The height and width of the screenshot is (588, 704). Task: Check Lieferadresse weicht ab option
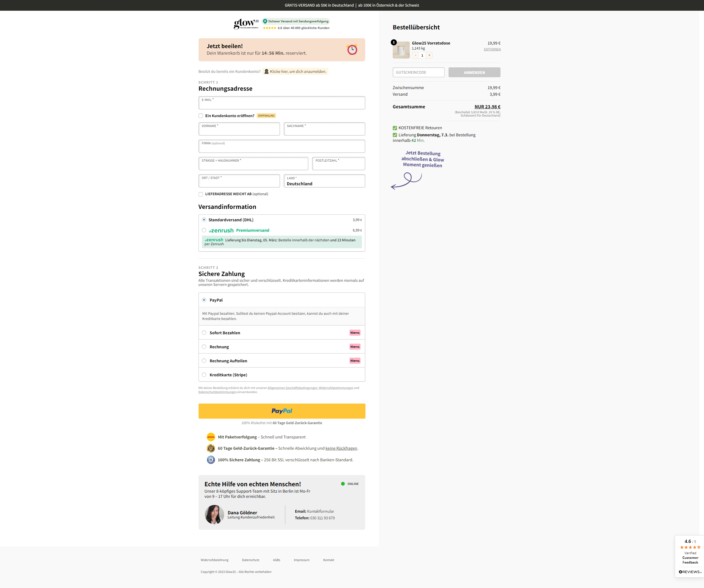201,194
